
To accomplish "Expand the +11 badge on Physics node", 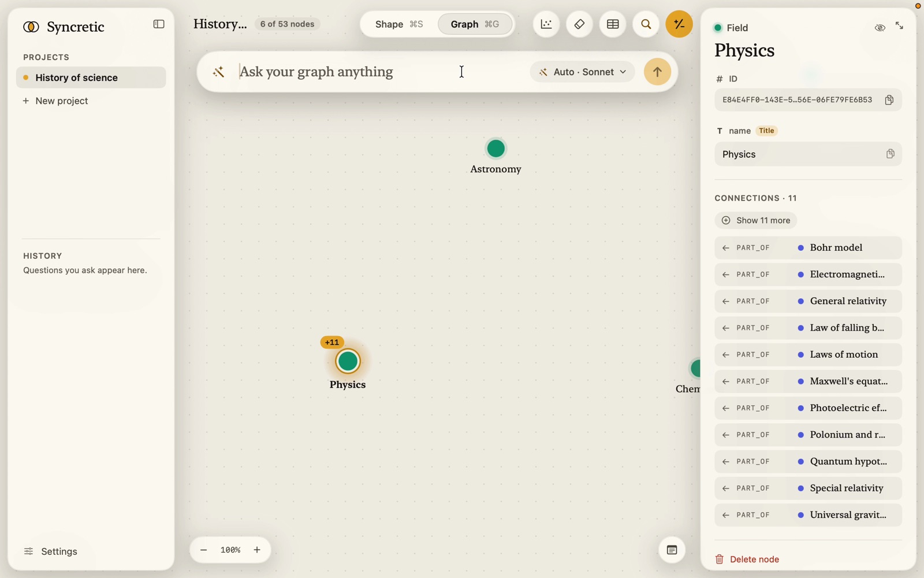I will coord(332,342).
